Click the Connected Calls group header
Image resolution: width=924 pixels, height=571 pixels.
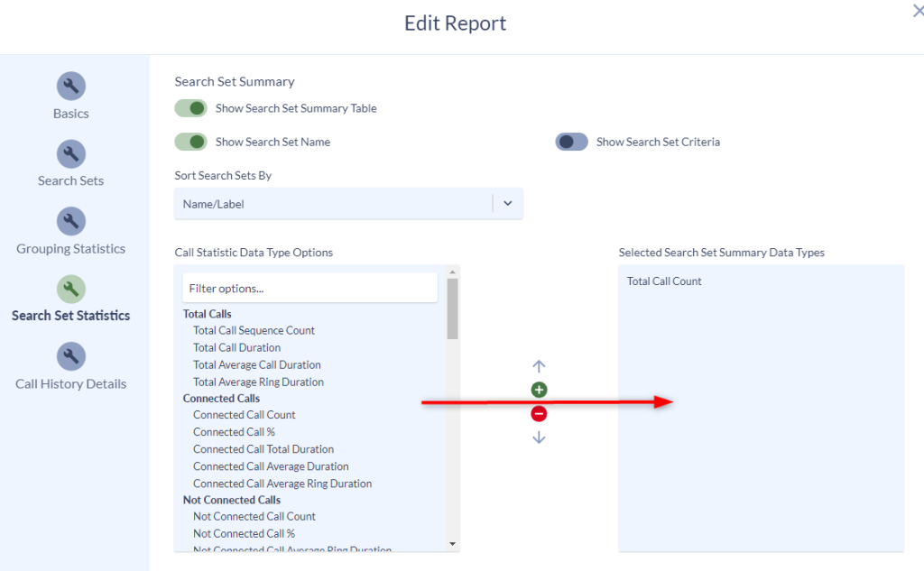(x=221, y=399)
